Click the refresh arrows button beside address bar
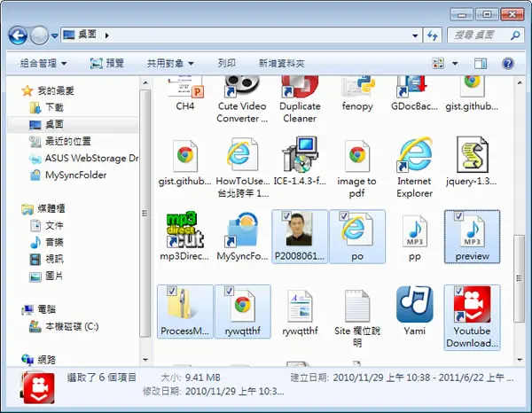 pyautogui.click(x=433, y=35)
